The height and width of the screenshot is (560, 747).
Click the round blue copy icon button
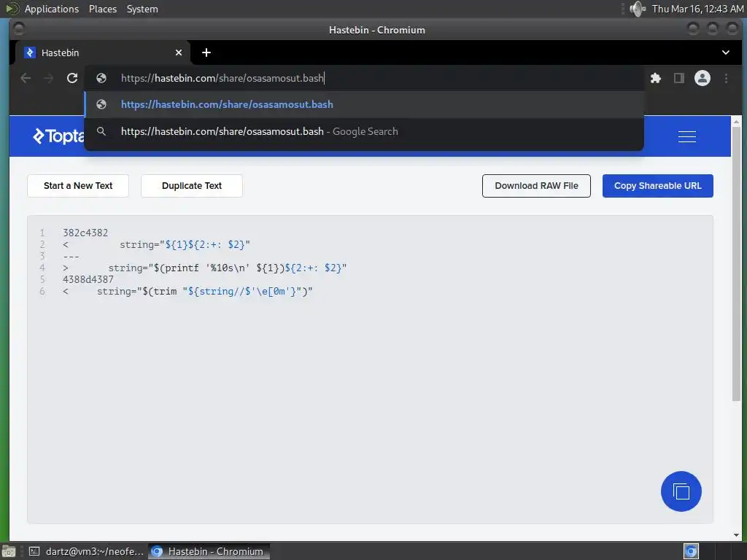pos(681,491)
